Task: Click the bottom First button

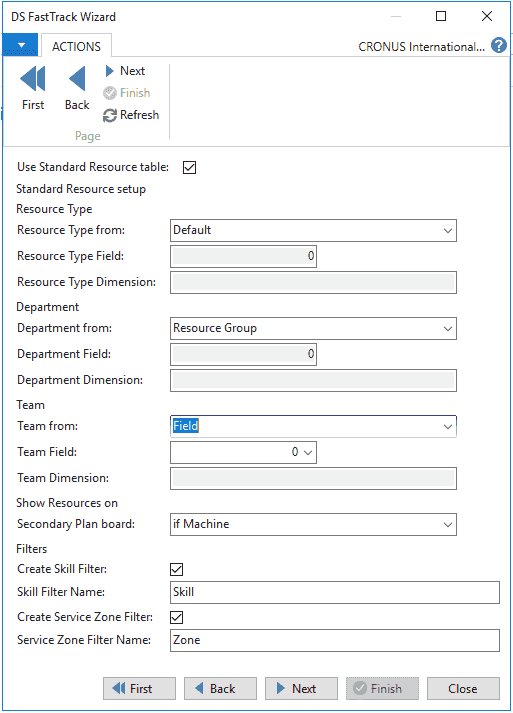Action: [x=139, y=688]
